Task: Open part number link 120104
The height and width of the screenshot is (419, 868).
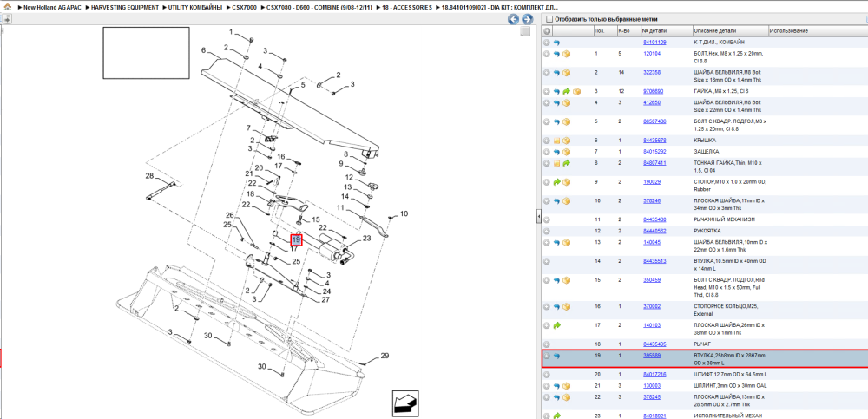Action: click(x=652, y=54)
